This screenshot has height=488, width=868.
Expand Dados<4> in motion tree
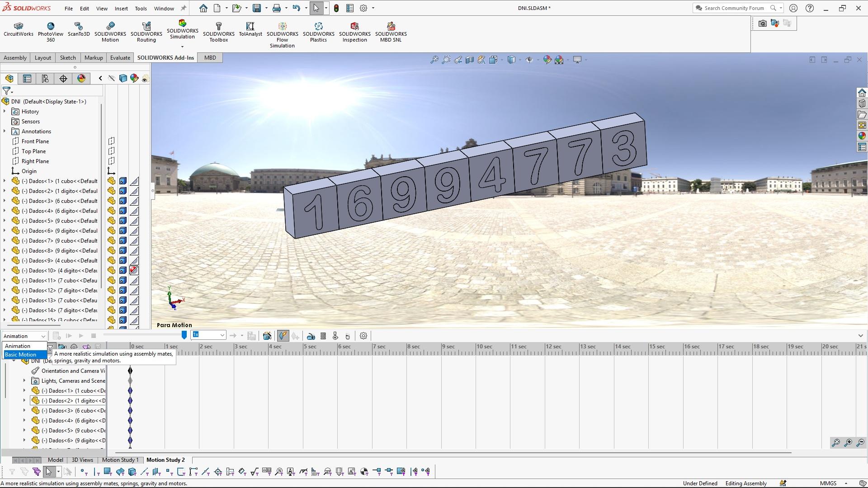coord(24,420)
